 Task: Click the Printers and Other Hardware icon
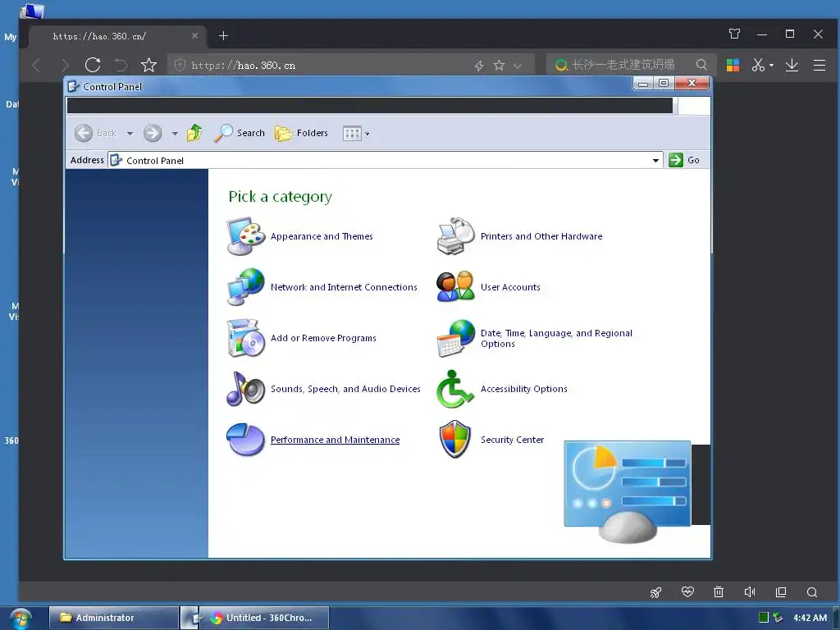coord(456,236)
